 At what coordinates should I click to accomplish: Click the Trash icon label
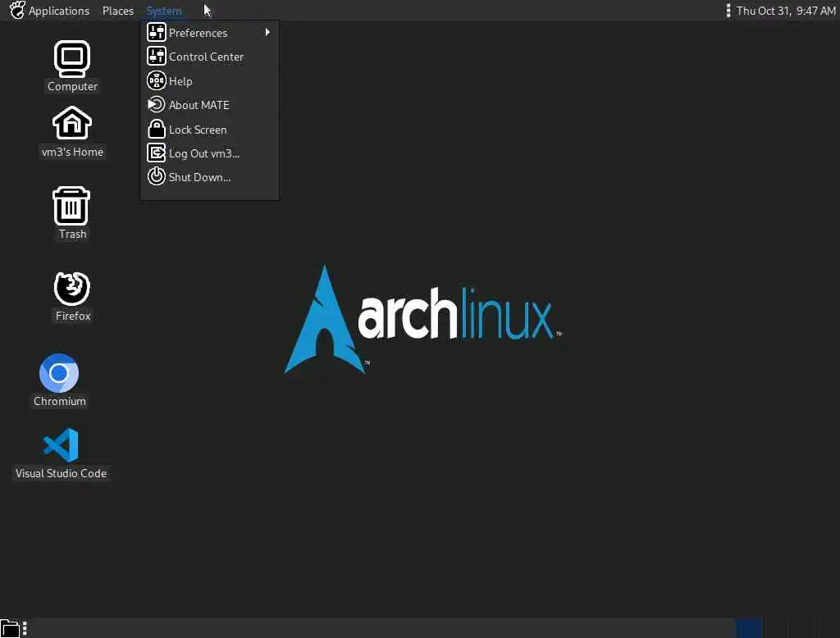pos(72,234)
